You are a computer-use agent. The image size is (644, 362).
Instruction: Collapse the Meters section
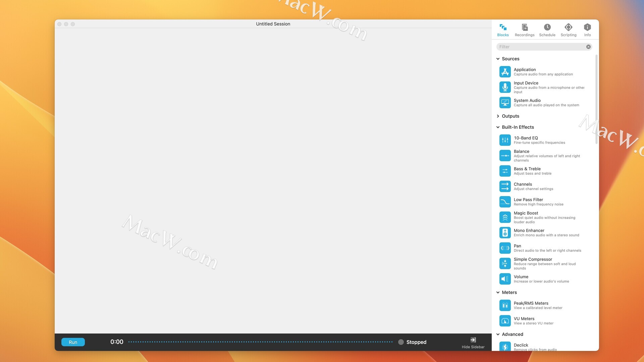click(498, 293)
